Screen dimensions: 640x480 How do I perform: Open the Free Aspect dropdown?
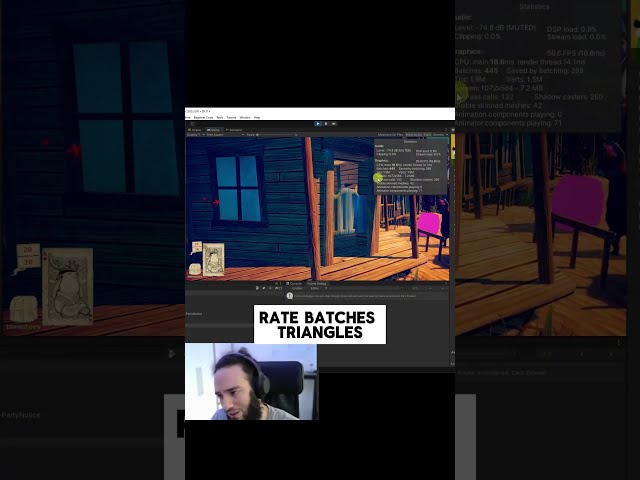pos(225,135)
